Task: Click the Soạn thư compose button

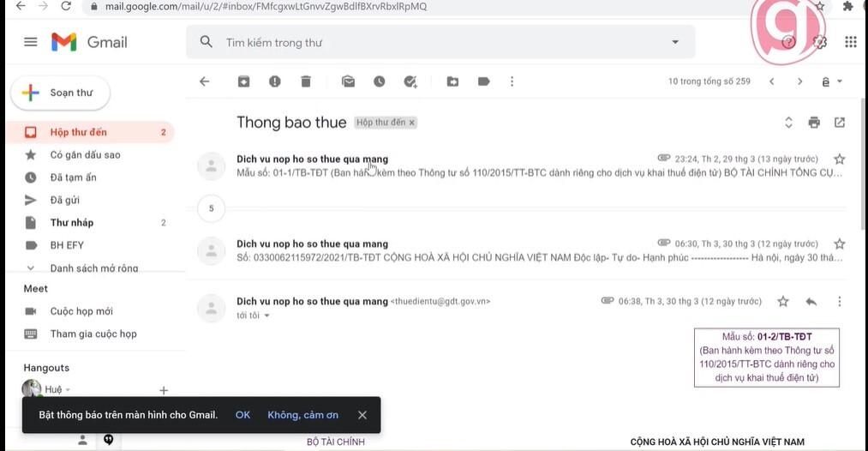Action: (60, 93)
